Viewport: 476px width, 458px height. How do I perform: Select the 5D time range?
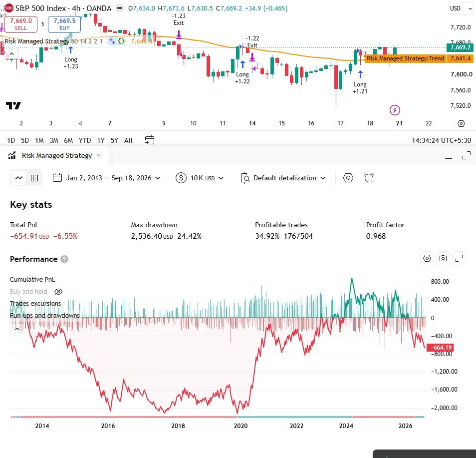click(x=25, y=140)
